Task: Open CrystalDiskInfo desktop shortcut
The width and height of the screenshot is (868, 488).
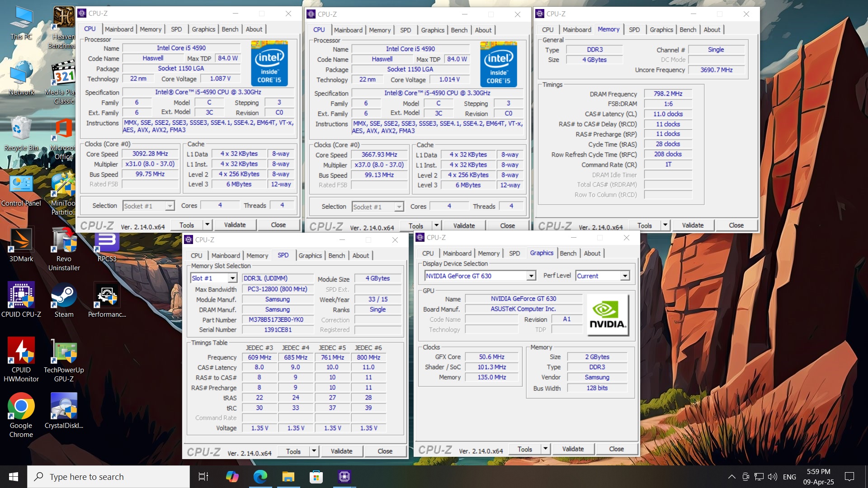Action: pyautogui.click(x=64, y=411)
